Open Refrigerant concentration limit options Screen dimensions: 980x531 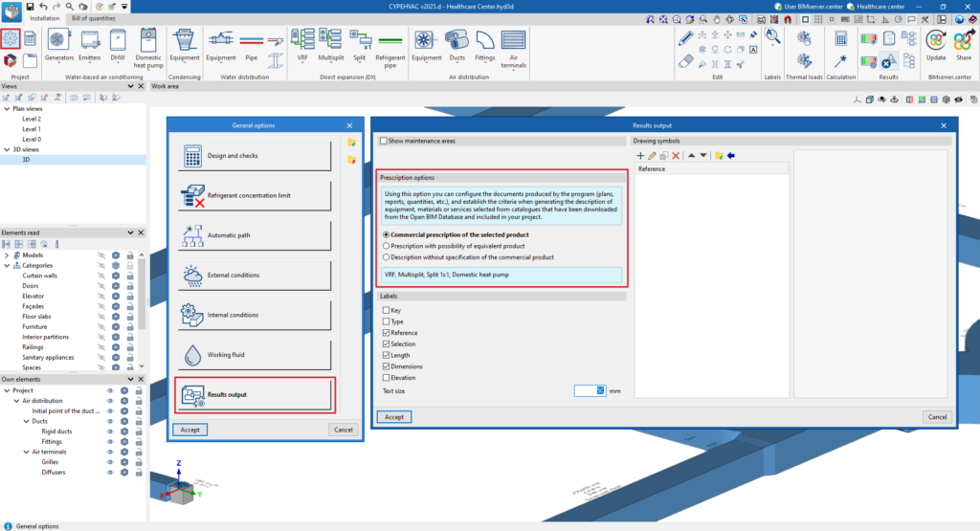tap(255, 195)
